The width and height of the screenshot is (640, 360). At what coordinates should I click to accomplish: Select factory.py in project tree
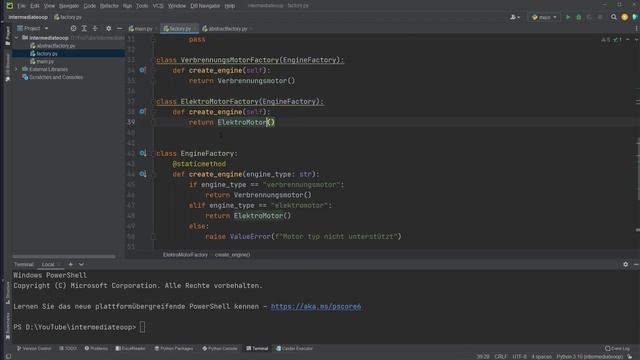pos(47,53)
